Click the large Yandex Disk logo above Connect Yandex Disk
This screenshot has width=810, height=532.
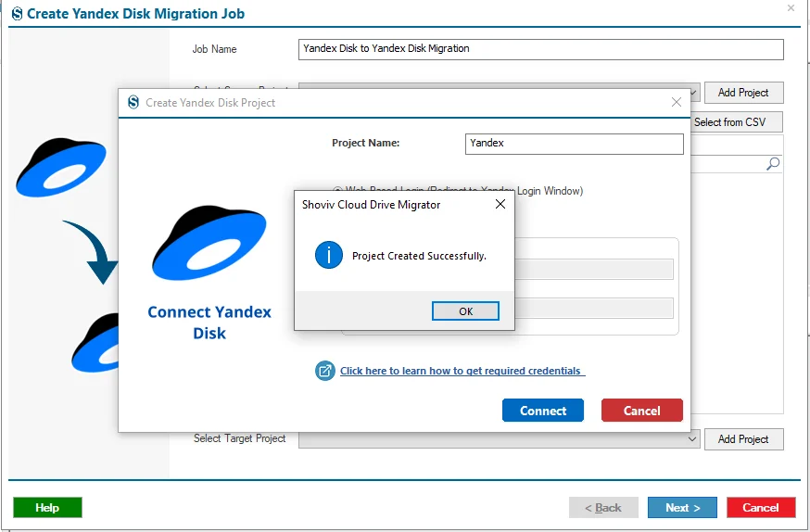pyautogui.click(x=209, y=243)
